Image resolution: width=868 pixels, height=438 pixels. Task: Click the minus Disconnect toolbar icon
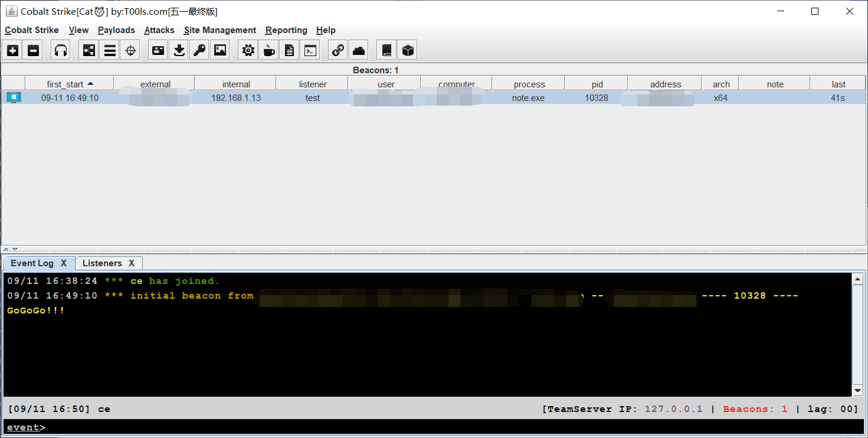point(34,51)
